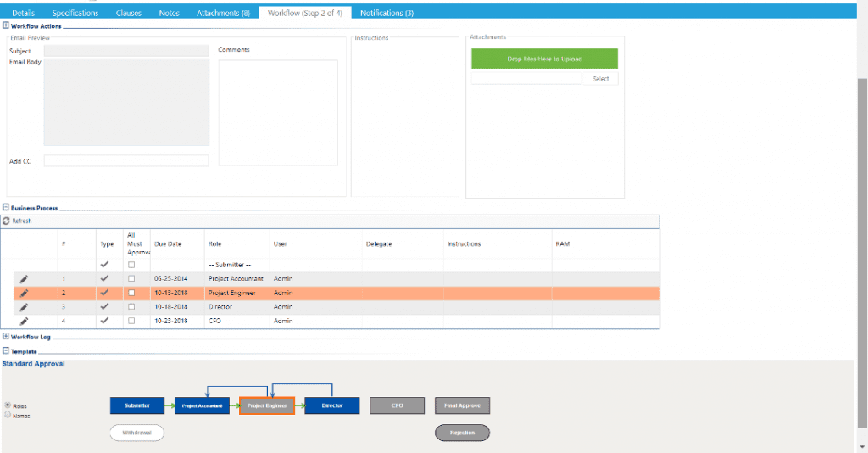Collapse the Template section
Viewport: 868px width, 453px height.
(6, 350)
